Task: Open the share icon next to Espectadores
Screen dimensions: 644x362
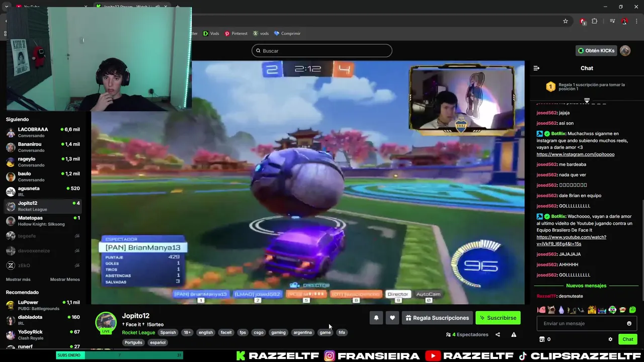Action: coord(498,335)
